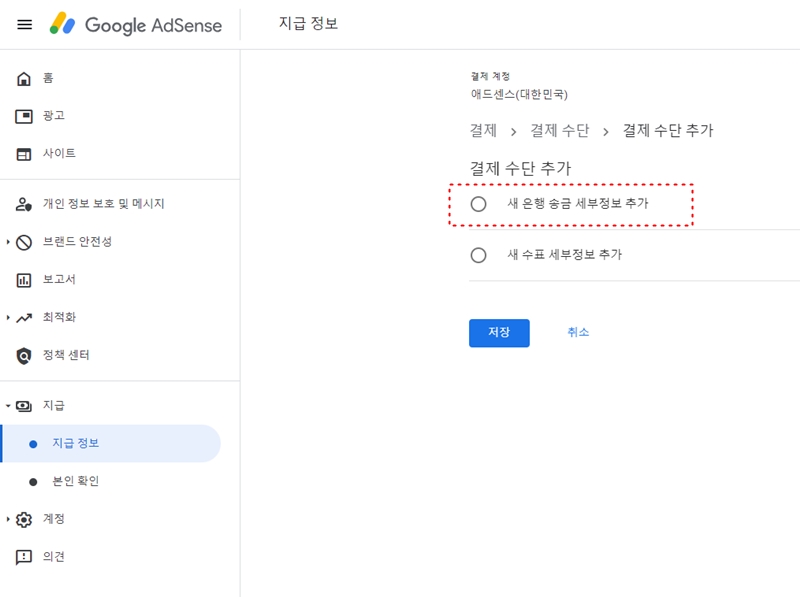Click the 저장 save button
Screen dimensions: 800x597
pyautogui.click(x=499, y=333)
